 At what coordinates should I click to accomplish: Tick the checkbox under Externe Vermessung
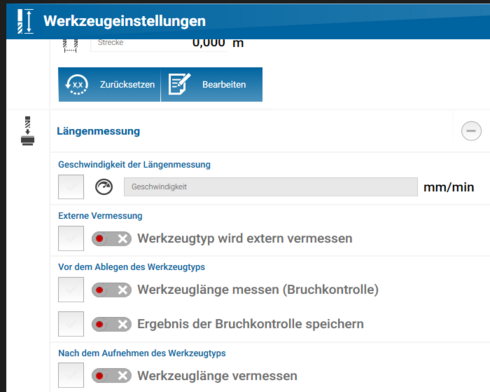tap(71, 238)
